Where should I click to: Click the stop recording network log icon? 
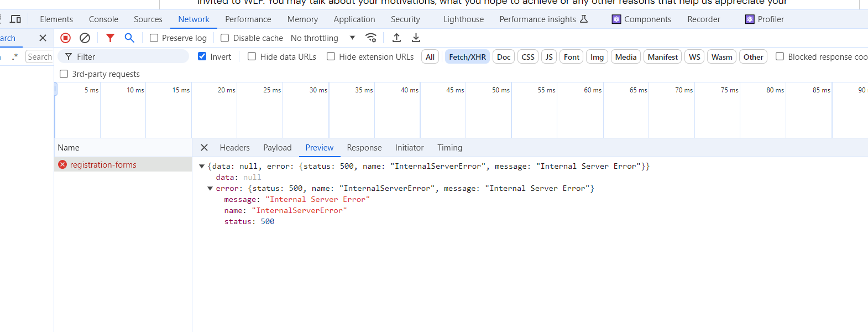pyautogui.click(x=65, y=38)
